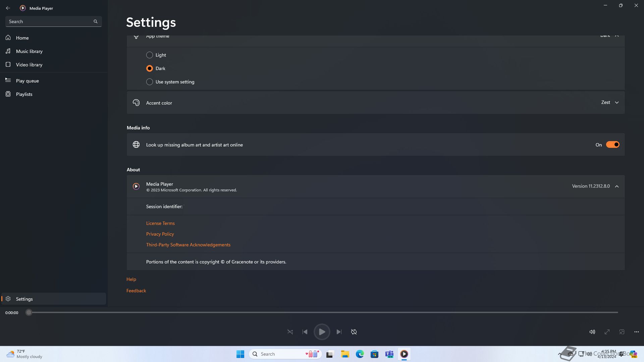Click the playback seek bar thumb
Viewport: 644px width, 362px height.
tap(29, 312)
